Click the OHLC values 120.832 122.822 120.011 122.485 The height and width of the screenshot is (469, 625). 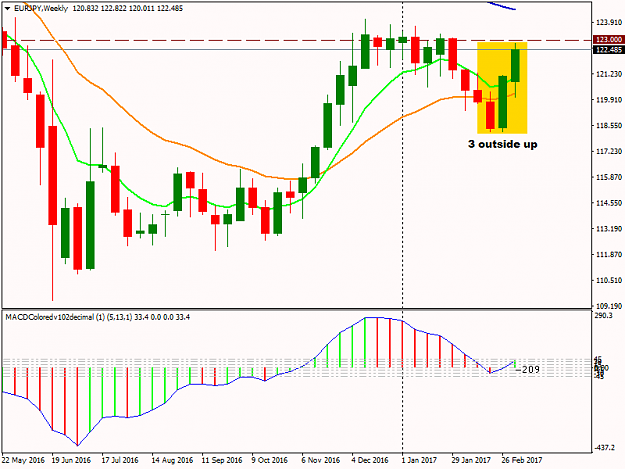128,8
